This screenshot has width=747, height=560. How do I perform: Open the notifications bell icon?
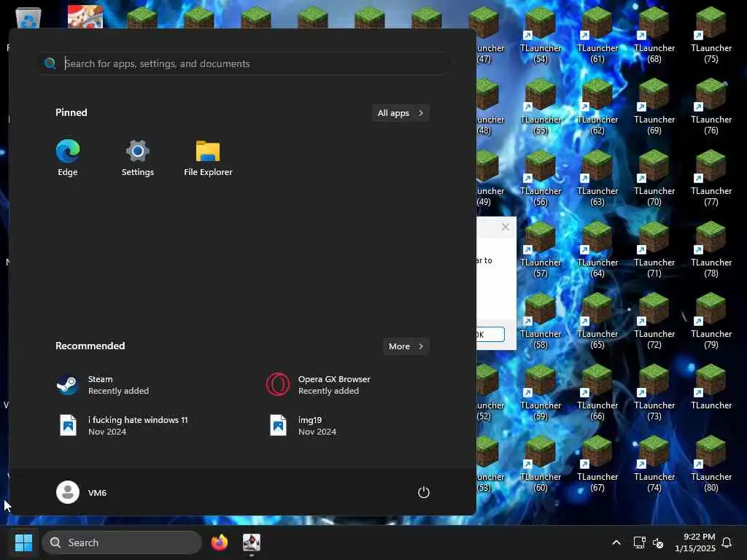727,542
